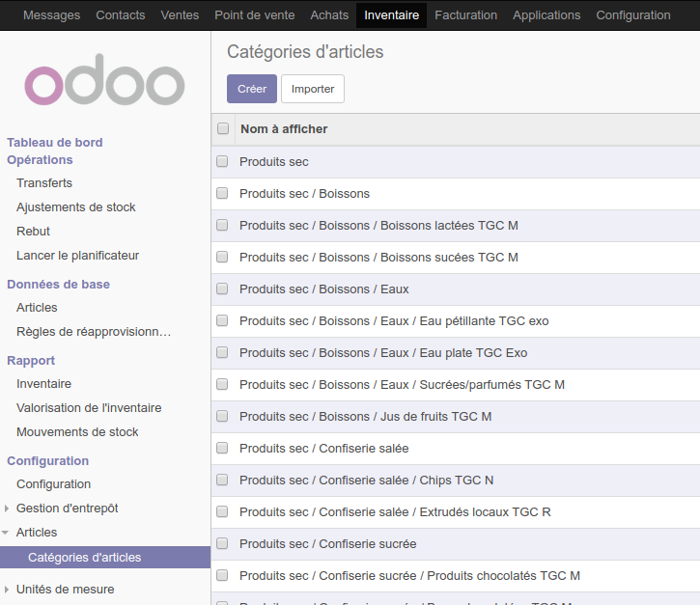This screenshot has width=700, height=605.
Task: Collapse the Articles configuration section
Action: tap(37, 533)
